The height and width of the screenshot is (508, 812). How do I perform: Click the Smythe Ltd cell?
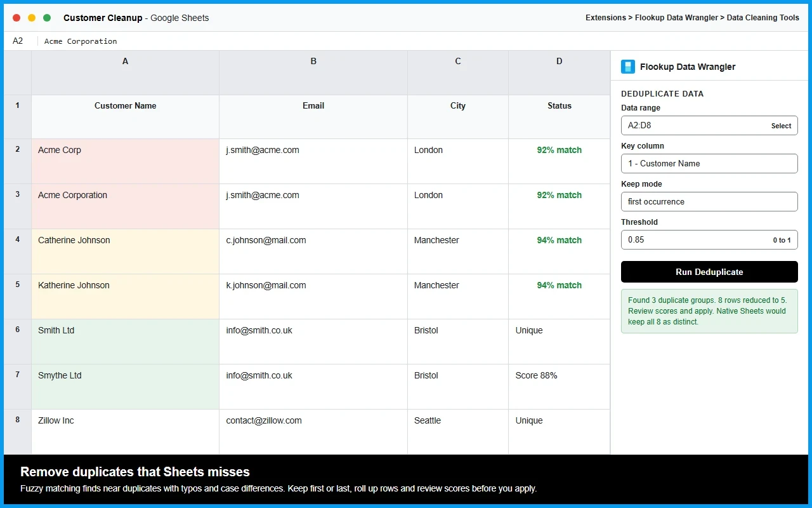(125, 387)
